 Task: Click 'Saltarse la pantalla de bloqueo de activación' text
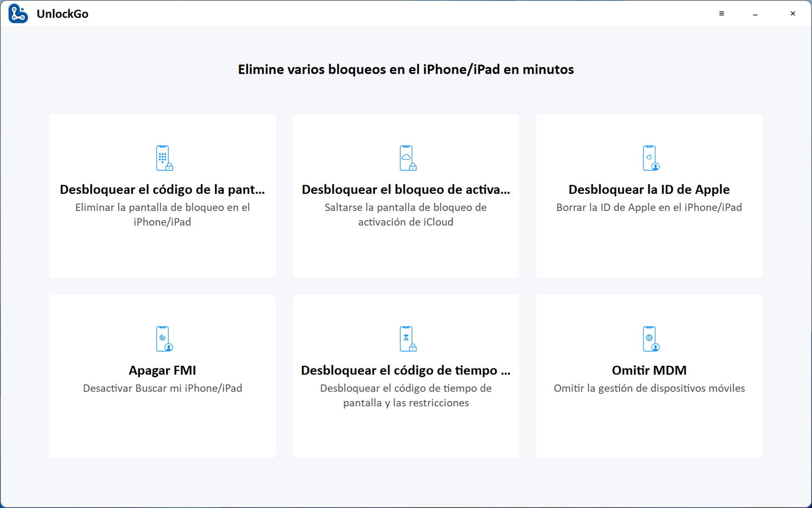pyautogui.click(x=406, y=215)
